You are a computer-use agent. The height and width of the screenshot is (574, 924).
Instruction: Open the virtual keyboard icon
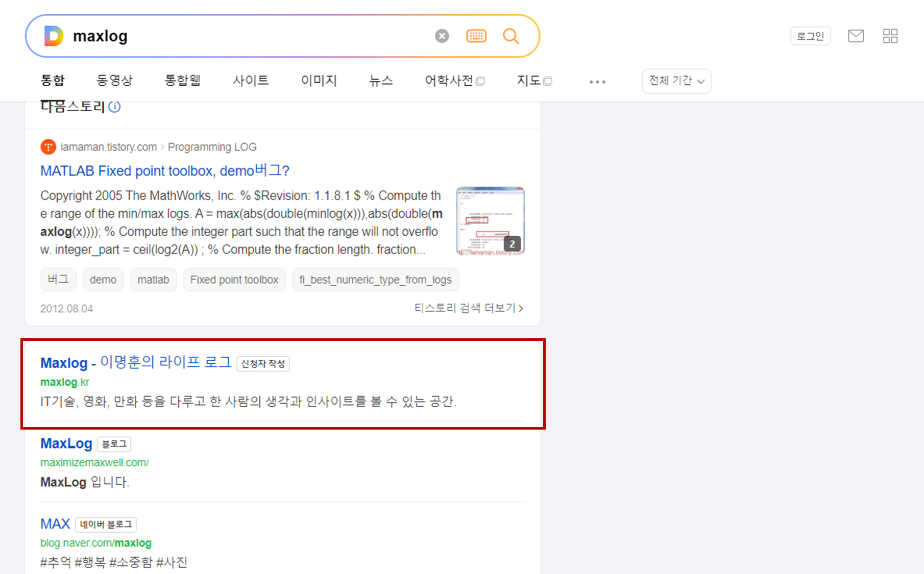(476, 36)
